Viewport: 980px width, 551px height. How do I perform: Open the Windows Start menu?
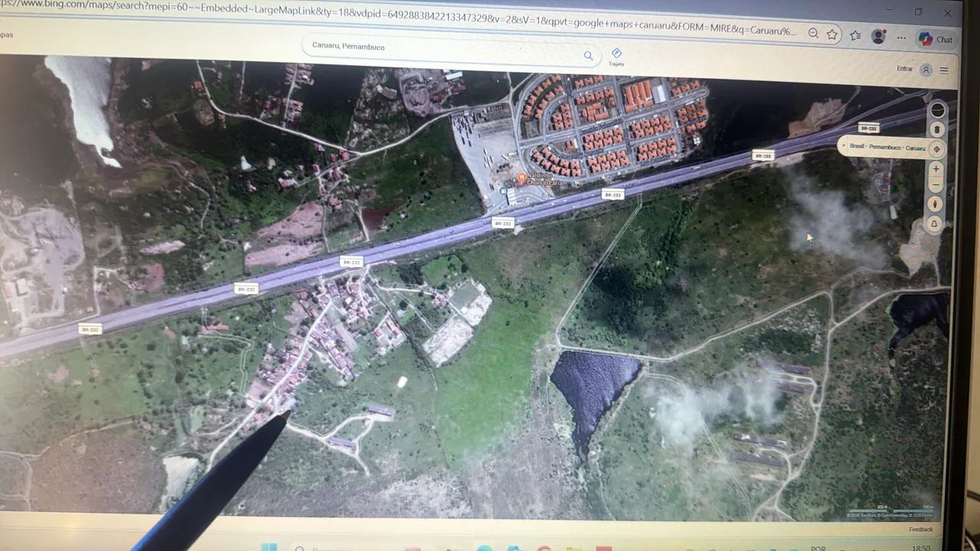point(268,547)
